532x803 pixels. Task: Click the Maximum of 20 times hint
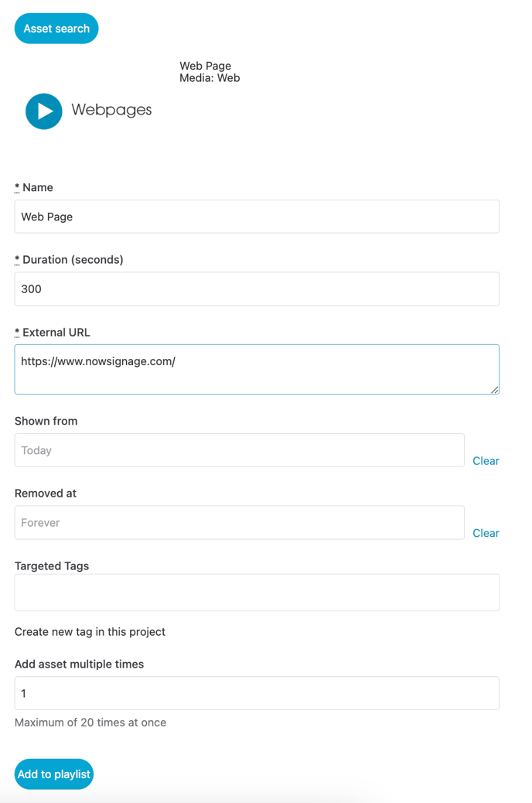click(x=90, y=723)
